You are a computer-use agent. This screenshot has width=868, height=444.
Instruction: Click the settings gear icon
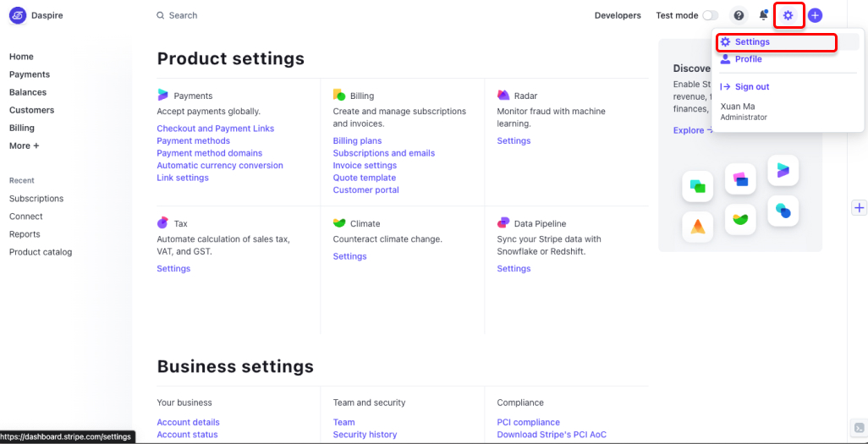[788, 15]
